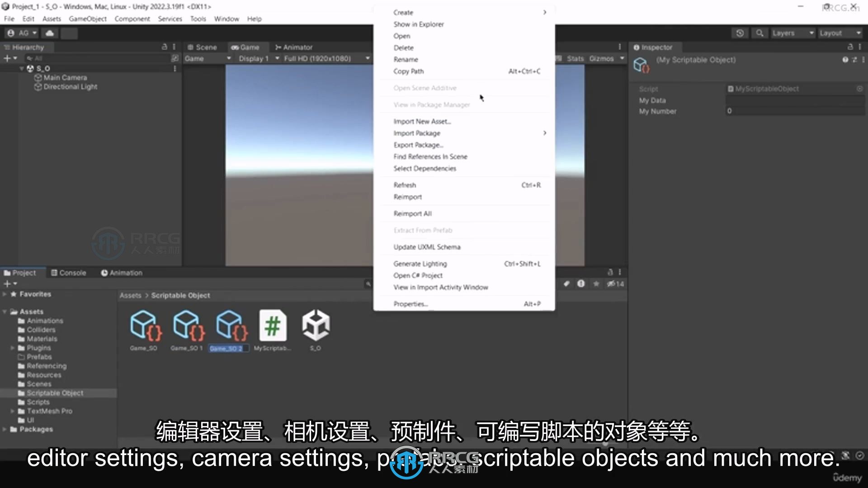The width and height of the screenshot is (868, 488).
Task: Open the AG account dropdown
Action: (x=22, y=33)
